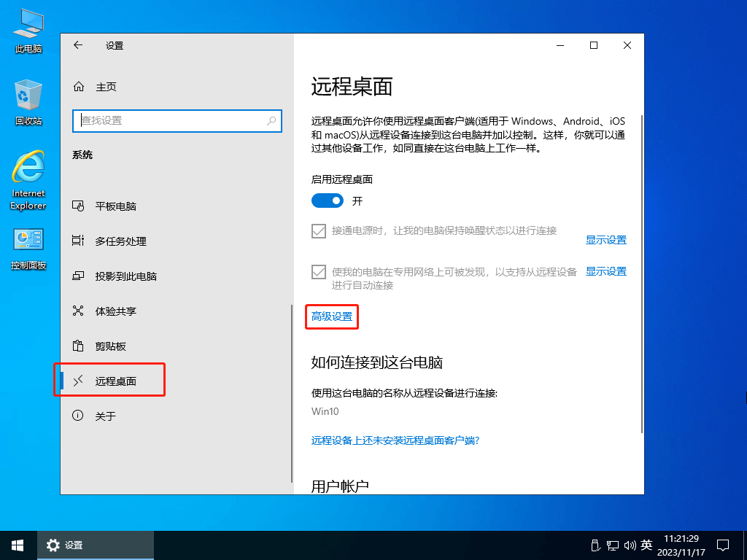The height and width of the screenshot is (560, 747).
Task: Open 投影到此电脑 sidebar item
Action: pyautogui.click(x=125, y=276)
